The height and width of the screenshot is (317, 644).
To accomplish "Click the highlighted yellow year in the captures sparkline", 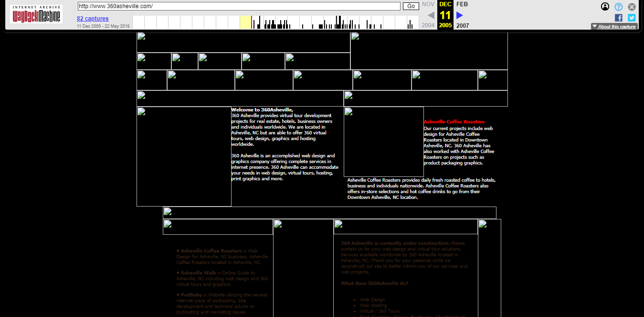I will coord(246,22).
